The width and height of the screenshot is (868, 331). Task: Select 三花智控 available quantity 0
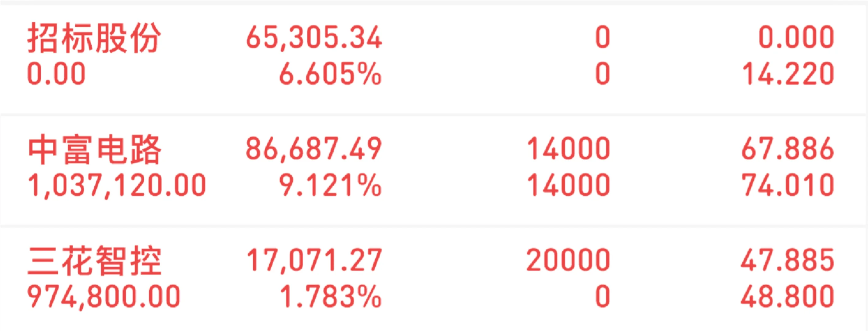pos(603,297)
